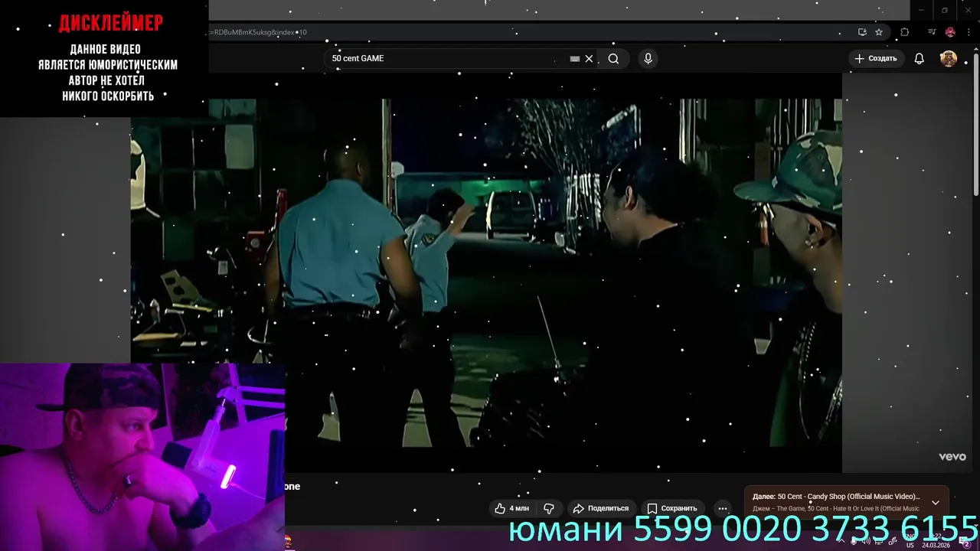Click the browser profile avatar icon
This screenshot has height=551, width=980.
coord(950,32)
